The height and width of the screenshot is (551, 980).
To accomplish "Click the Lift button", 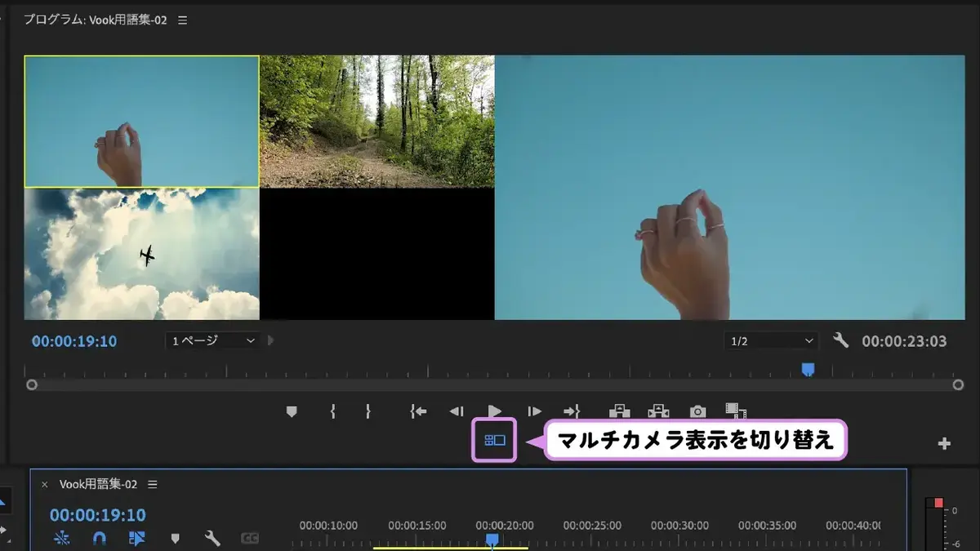I will tap(620, 411).
